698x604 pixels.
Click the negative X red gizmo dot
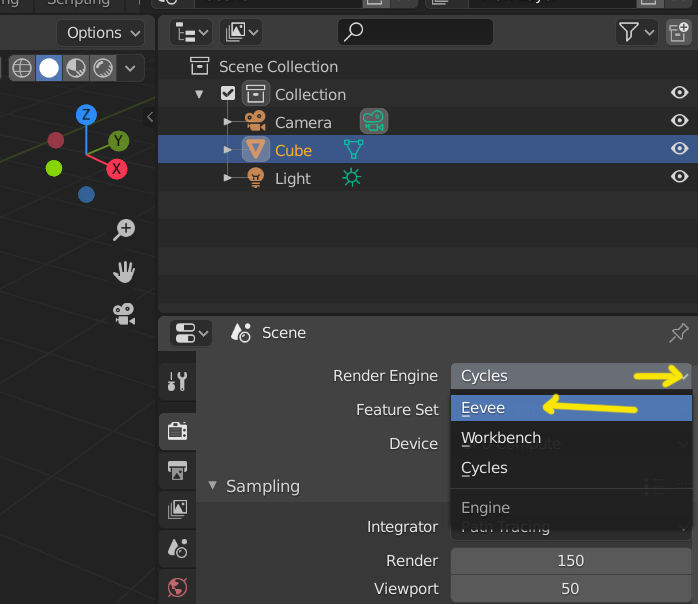56,140
